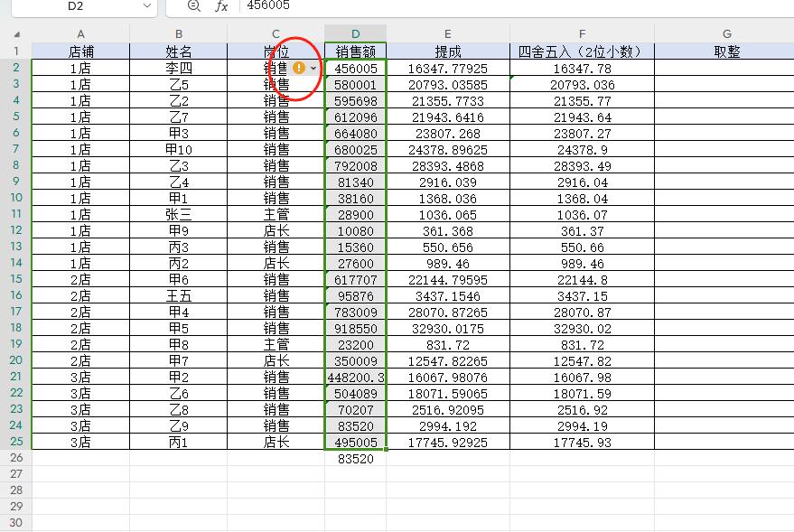
Task: Click rounded cell 20793.036
Action: [582, 84]
